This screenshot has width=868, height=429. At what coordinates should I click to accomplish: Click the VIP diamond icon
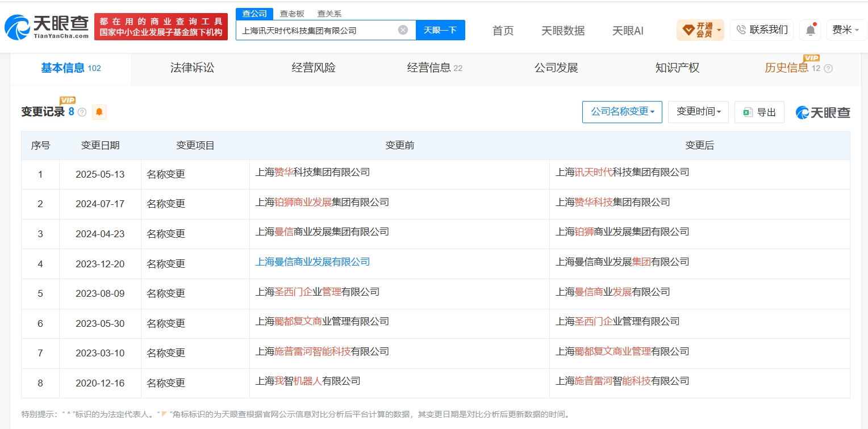[x=688, y=30]
